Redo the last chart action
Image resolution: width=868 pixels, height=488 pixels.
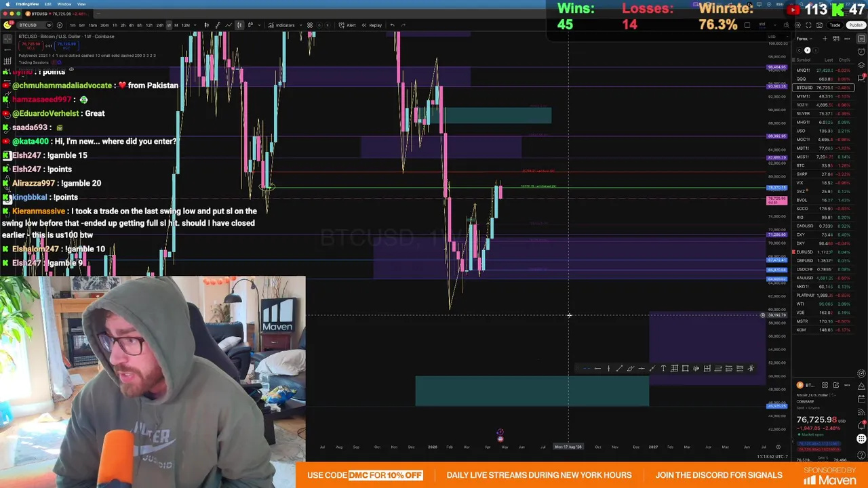(x=403, y=25)
